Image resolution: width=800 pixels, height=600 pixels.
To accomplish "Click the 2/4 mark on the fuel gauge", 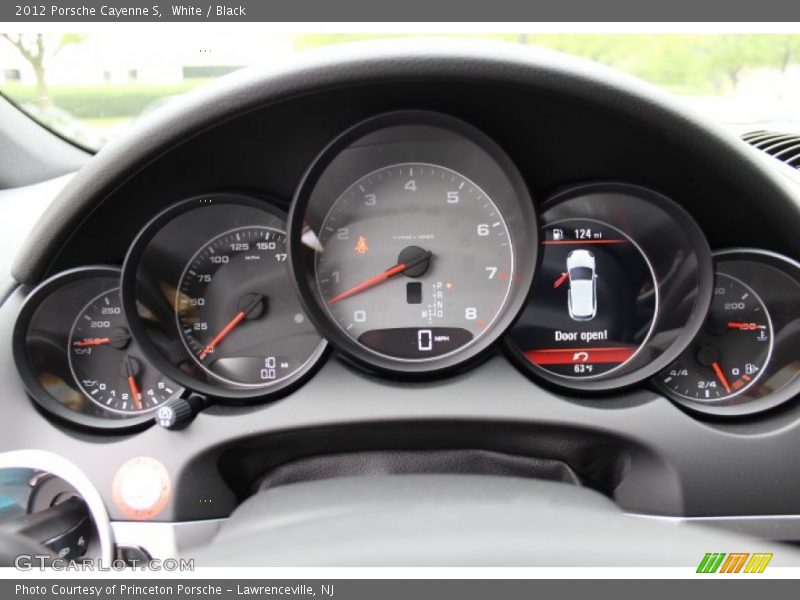I will click(707, 384).
